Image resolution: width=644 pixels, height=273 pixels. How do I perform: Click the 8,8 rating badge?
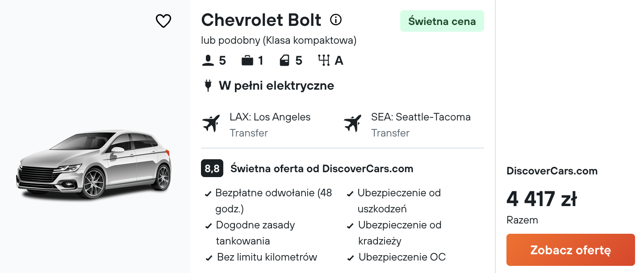212,169
